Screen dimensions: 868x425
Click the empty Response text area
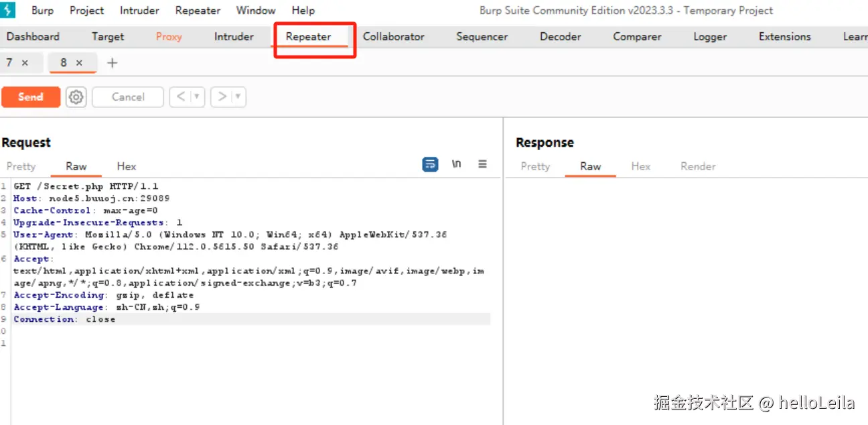click(x=686, y=300)
